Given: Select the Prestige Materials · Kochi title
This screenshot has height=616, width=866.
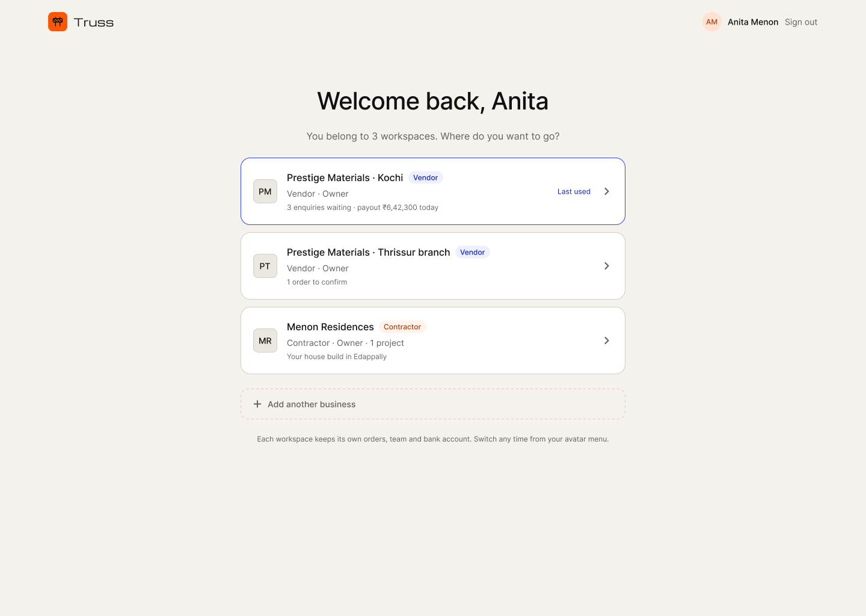Looking at the screenshot, I should (345, 177).
